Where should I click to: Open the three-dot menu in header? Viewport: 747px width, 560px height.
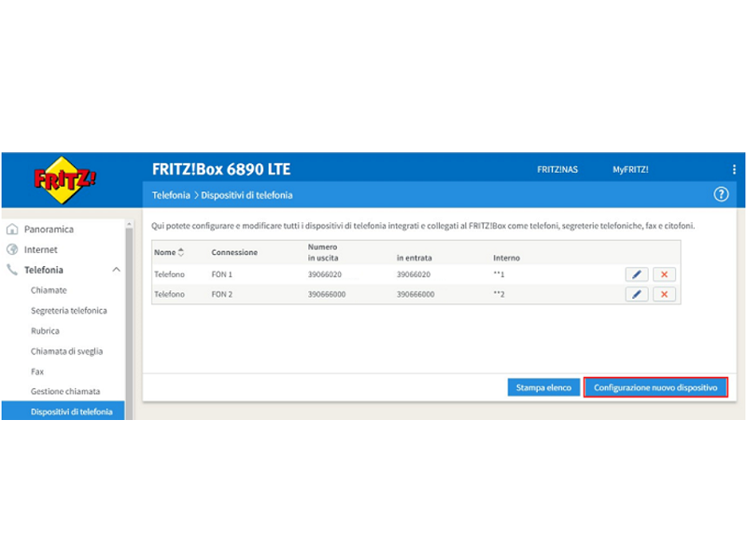734,170
